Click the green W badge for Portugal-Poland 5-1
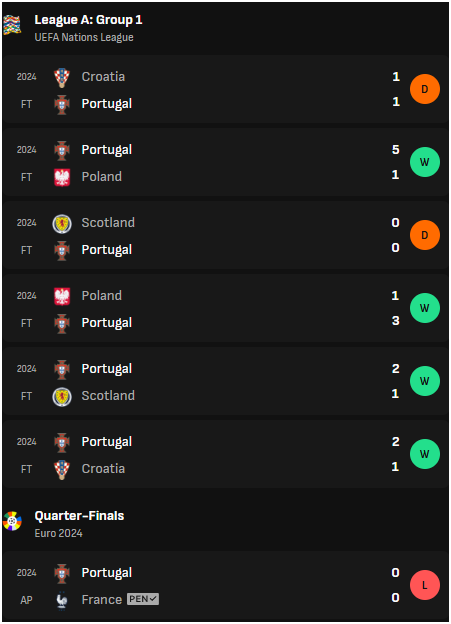 click(425, 162)
